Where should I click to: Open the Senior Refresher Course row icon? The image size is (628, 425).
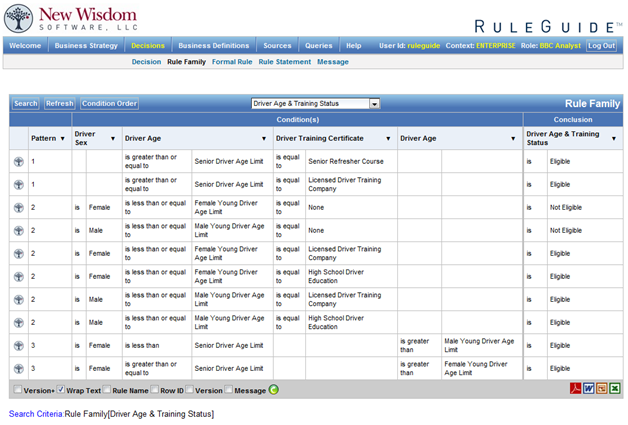[19, 161]
